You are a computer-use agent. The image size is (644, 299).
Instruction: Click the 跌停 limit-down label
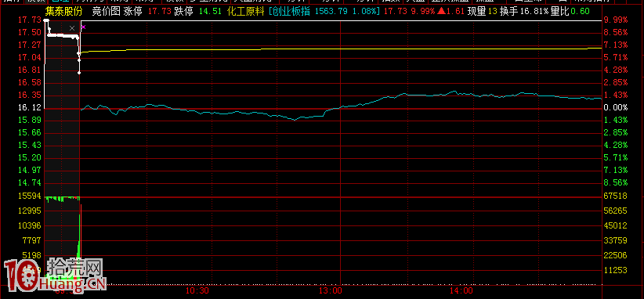pos(183,11)
